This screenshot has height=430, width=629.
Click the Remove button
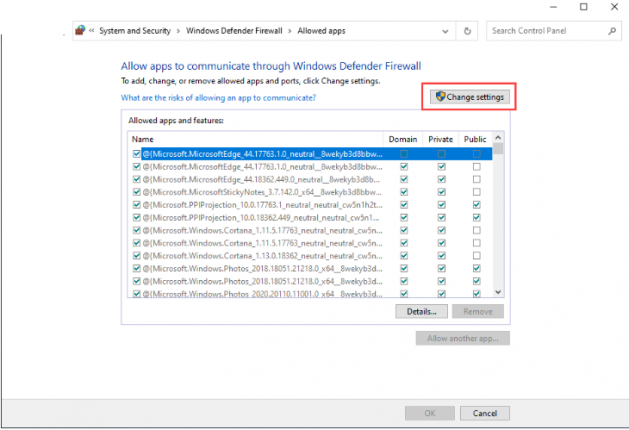coord(478,312)
